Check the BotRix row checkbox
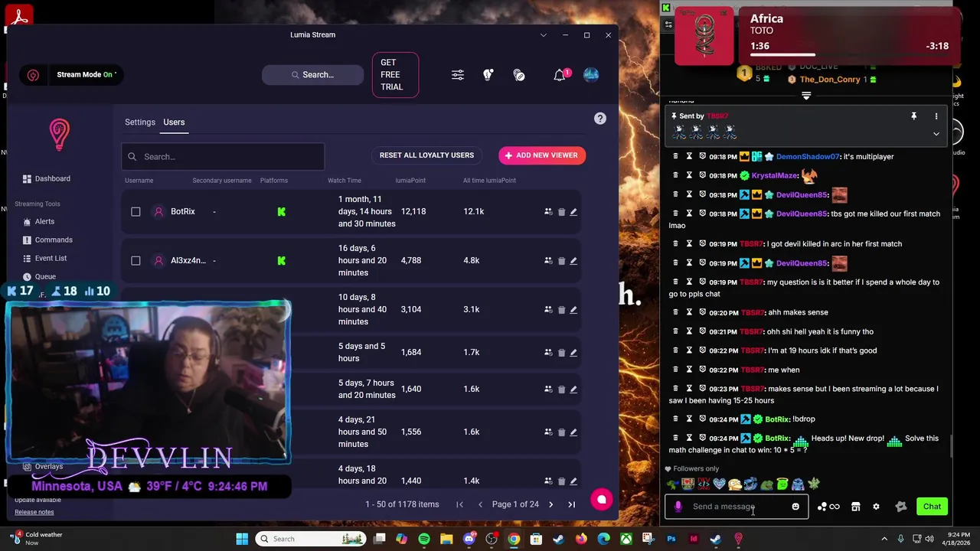Screen dimensions: 980x551 [x=136, y=212]
